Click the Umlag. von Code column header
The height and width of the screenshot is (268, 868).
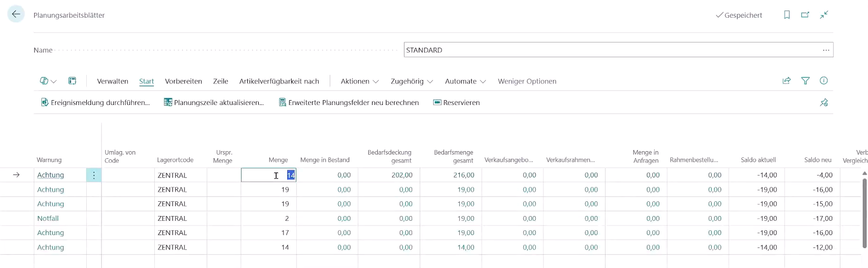click(120, 156)
